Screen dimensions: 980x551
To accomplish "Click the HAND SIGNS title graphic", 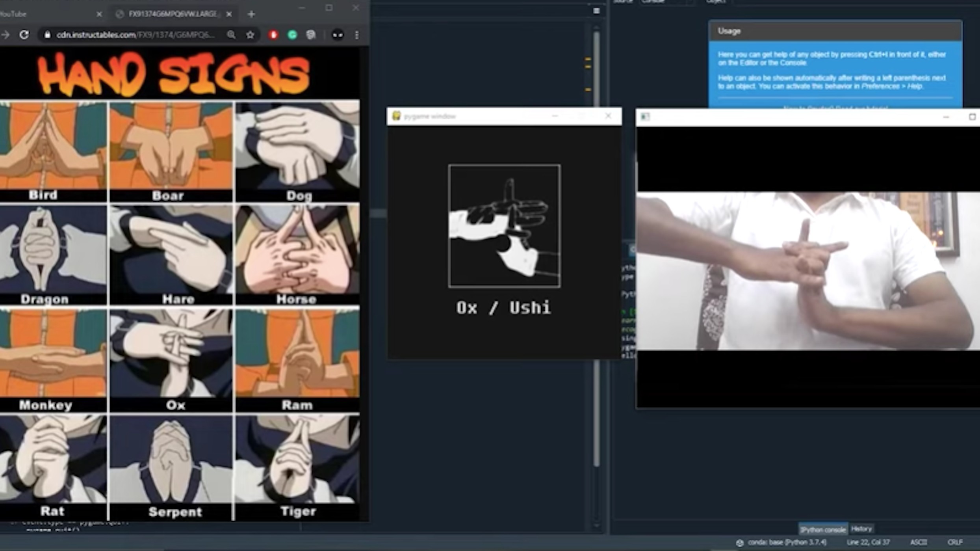I will coord(173,74).
